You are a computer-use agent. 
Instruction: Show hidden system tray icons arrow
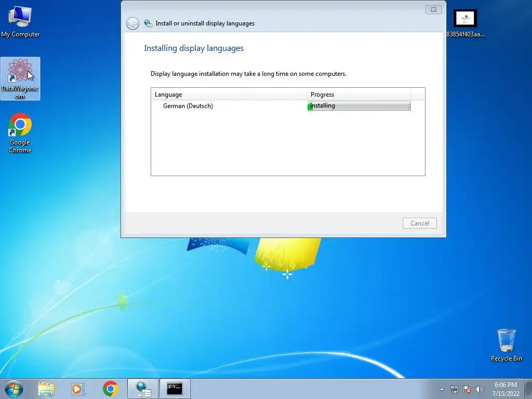pos(442,389)
